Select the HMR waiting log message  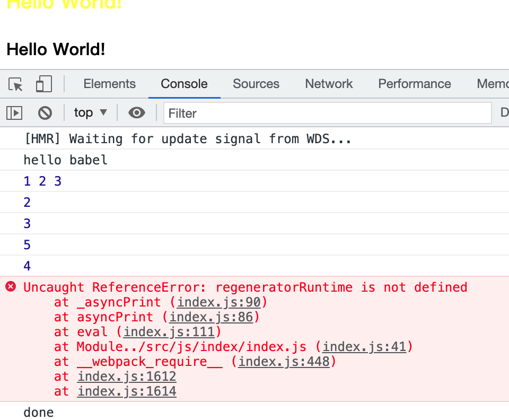[x=188, y=138]
